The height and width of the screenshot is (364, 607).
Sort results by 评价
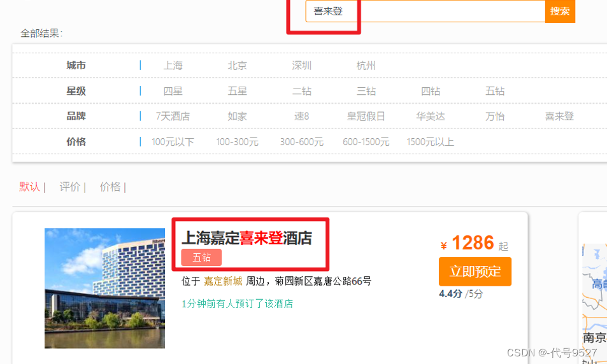[x=69, y=187]
